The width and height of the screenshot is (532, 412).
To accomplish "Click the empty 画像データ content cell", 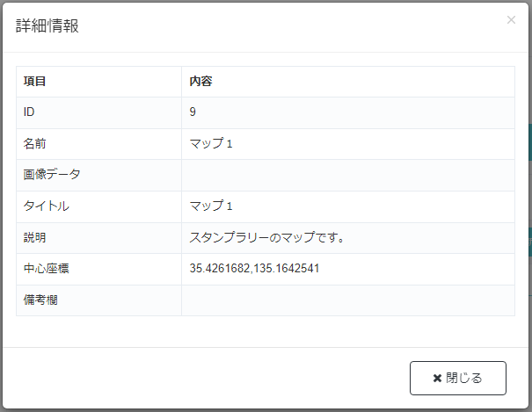I will (347, 175).
